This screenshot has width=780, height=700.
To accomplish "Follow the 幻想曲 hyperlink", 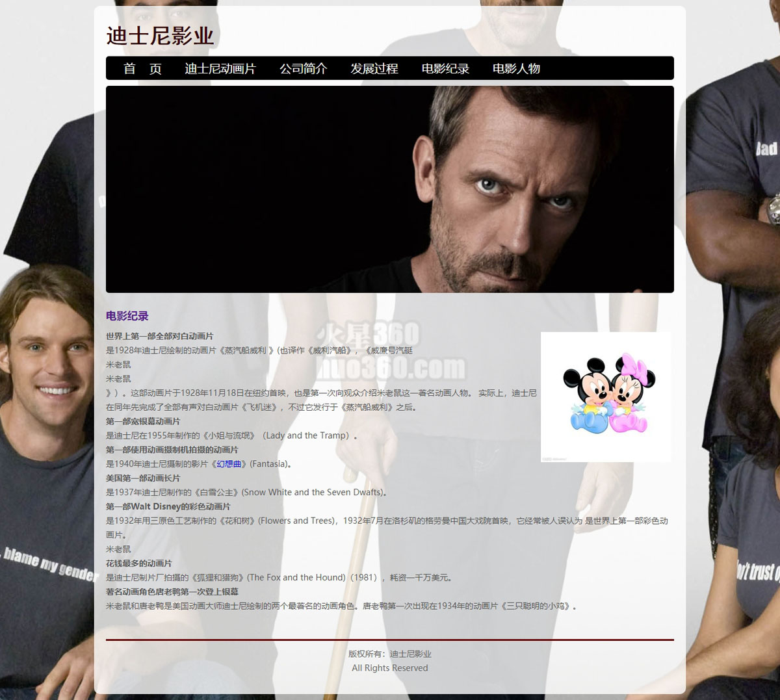I will [229, 464].
